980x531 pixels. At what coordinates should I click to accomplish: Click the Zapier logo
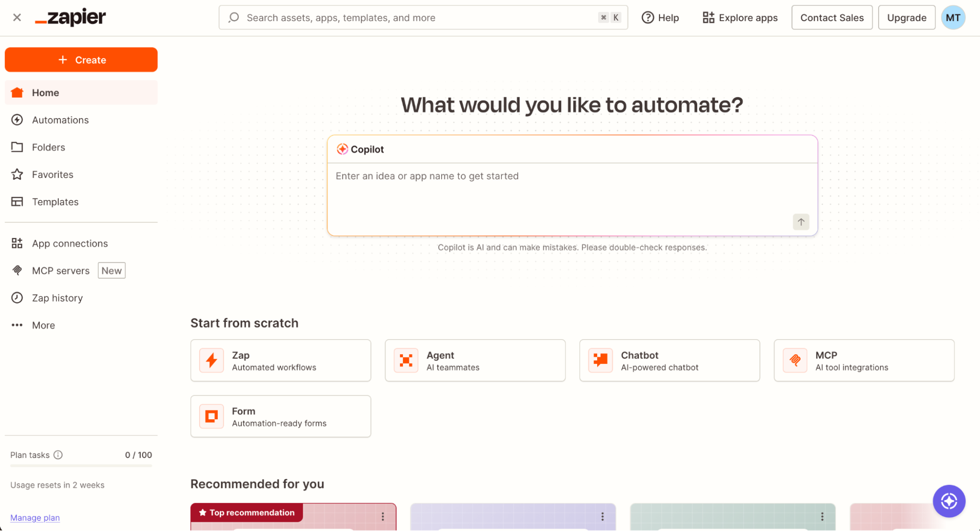[71, 18]
